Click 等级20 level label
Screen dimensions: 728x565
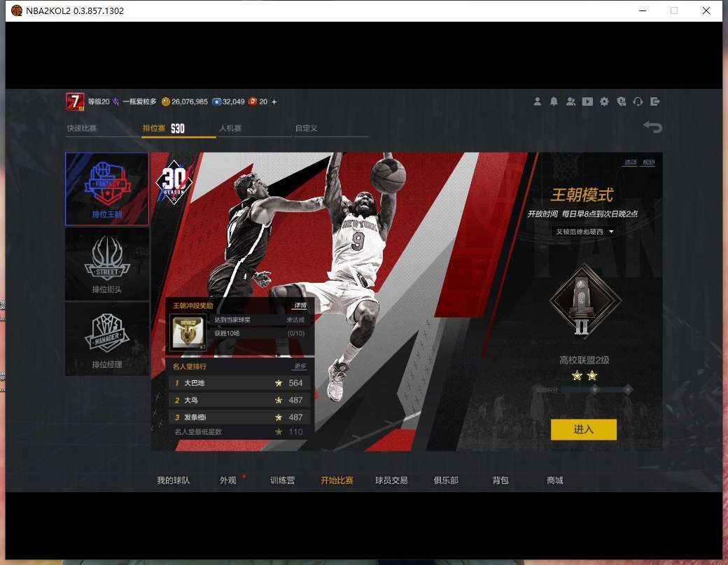tap(99, 102)
